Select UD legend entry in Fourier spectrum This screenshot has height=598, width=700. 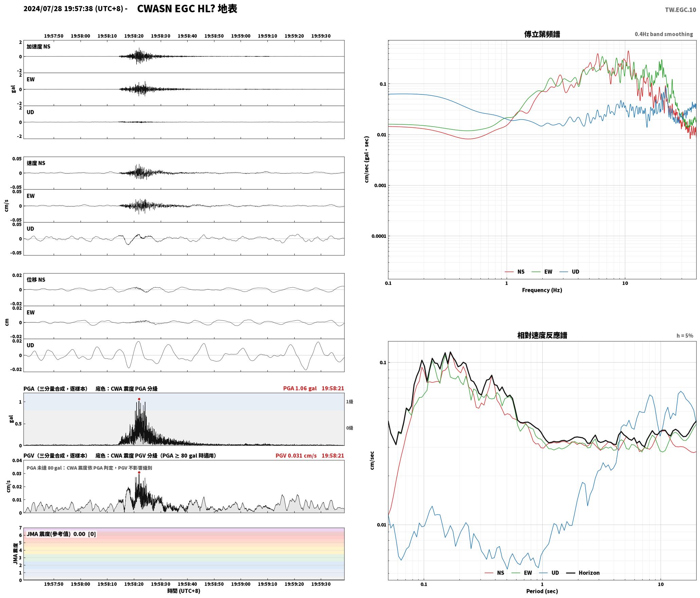coord(569,271)
